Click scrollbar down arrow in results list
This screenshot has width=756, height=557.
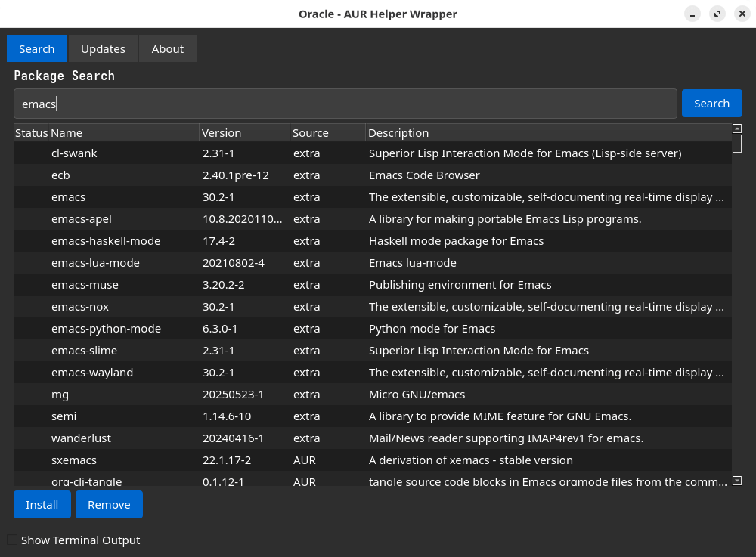point(737,481)
